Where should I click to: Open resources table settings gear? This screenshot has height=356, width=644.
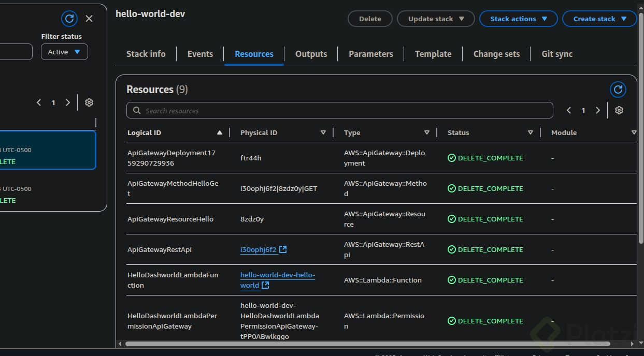(x=619, y=110)
